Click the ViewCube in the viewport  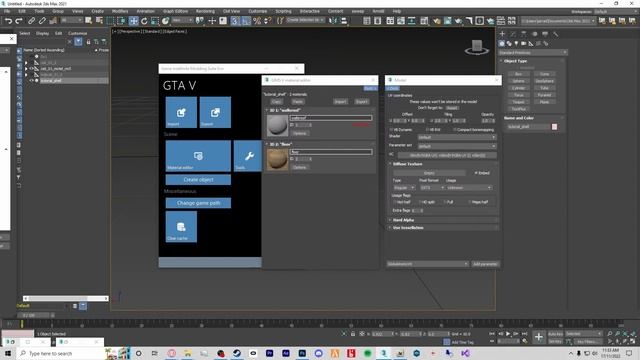[476, 47]
